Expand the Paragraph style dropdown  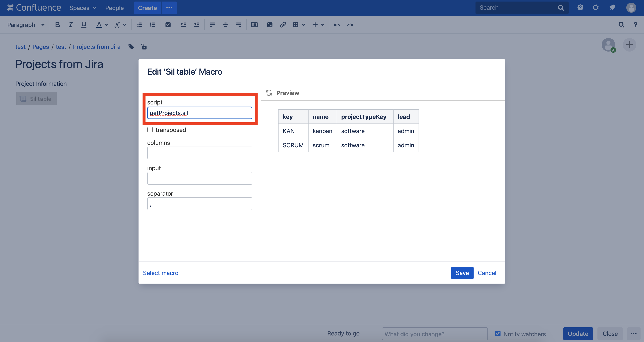(26, 25)
